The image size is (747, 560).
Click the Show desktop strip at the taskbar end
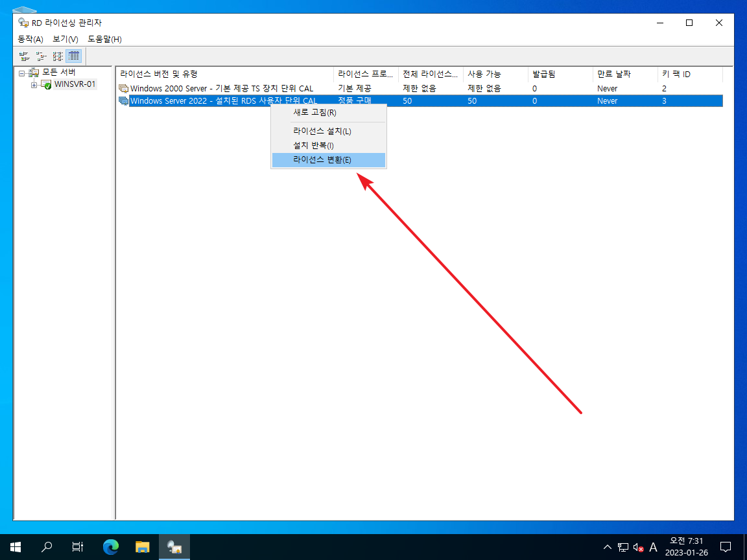[x=745, y=547]
